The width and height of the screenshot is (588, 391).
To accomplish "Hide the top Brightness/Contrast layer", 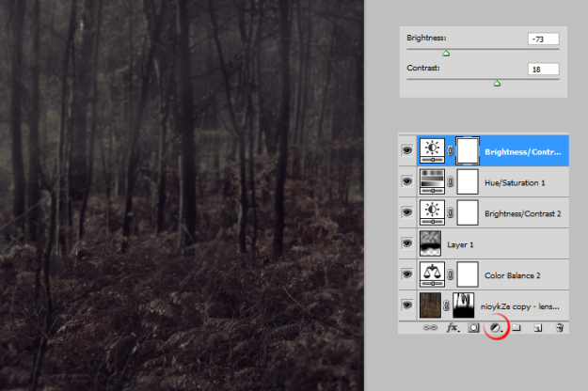I will pyautogui.click(x=407, y=150).
